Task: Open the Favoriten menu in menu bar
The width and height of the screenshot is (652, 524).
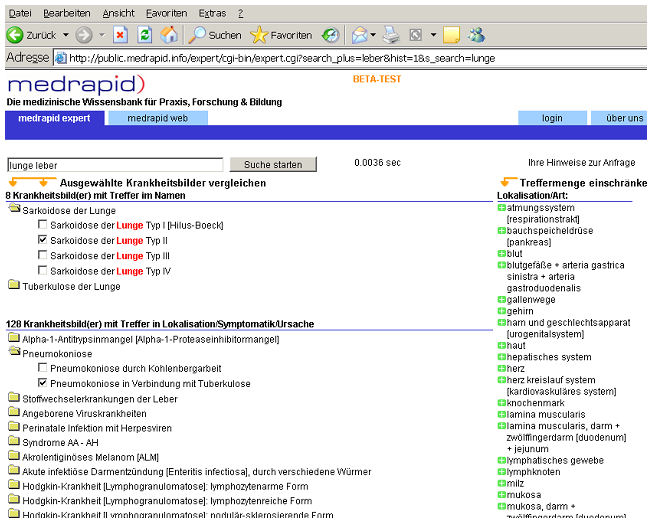Action: coord(166,13)
